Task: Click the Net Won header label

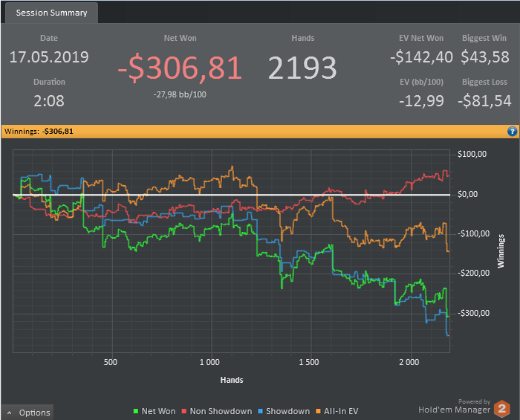Action: (180, 38)
